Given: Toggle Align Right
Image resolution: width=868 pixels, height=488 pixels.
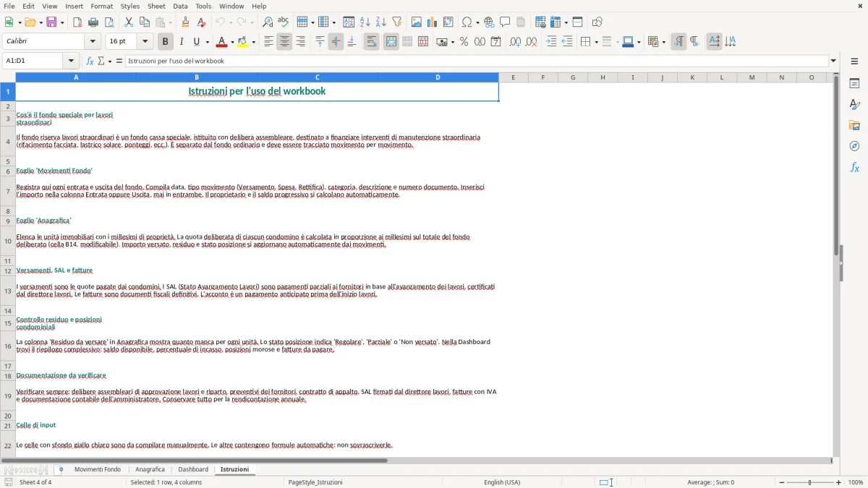Looking at the screenshot, I should click(300, 42).
